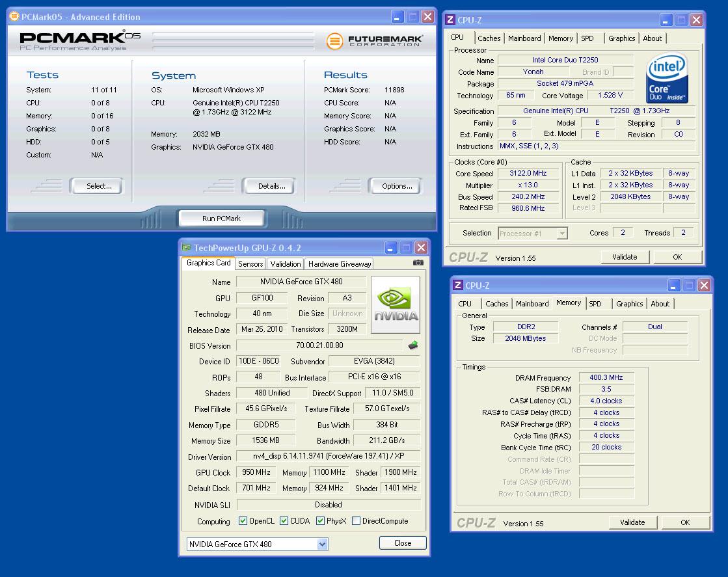Click the Run PCMark button
The image size is (728, 577).
tap(221, 218)
